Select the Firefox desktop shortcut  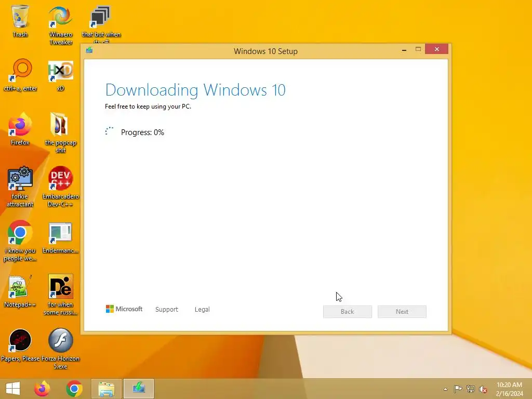[x=20, y=129]
